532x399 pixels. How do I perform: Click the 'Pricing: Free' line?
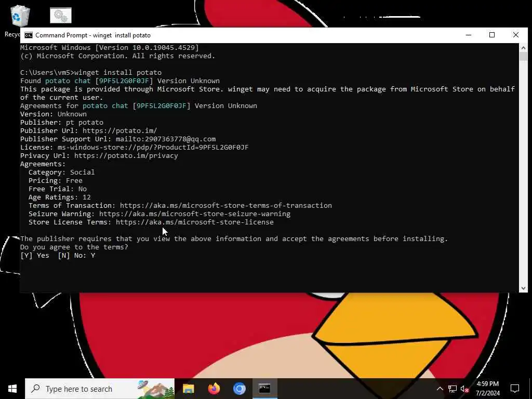pos(55,181)
